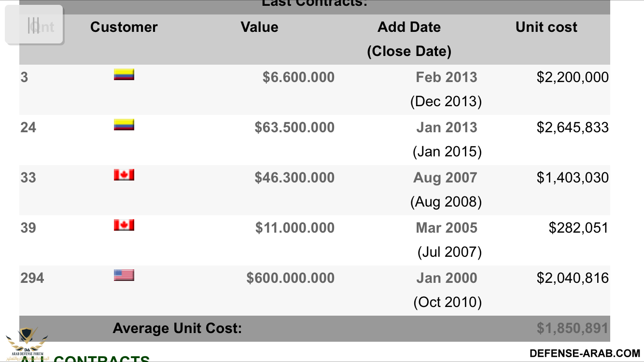Click the Customer column header
Viewport: 644px width, 362px height.
[124, 27]
